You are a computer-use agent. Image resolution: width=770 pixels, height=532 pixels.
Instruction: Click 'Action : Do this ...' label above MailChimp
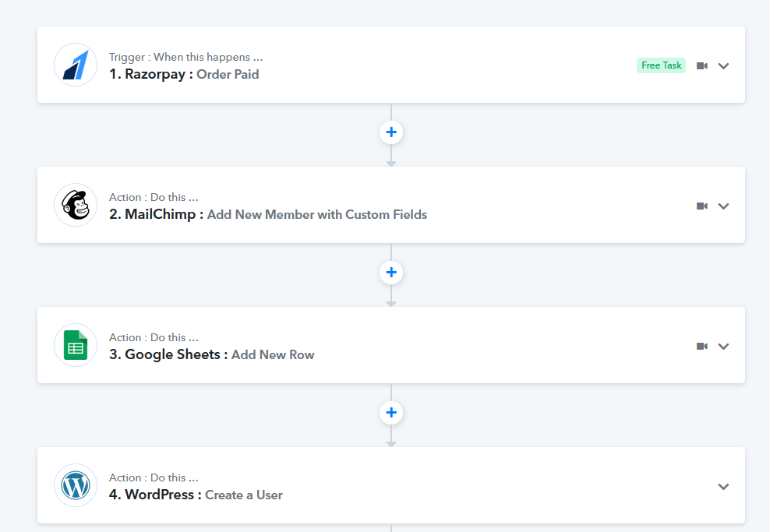pyautogui.click(x=154, y=197)
